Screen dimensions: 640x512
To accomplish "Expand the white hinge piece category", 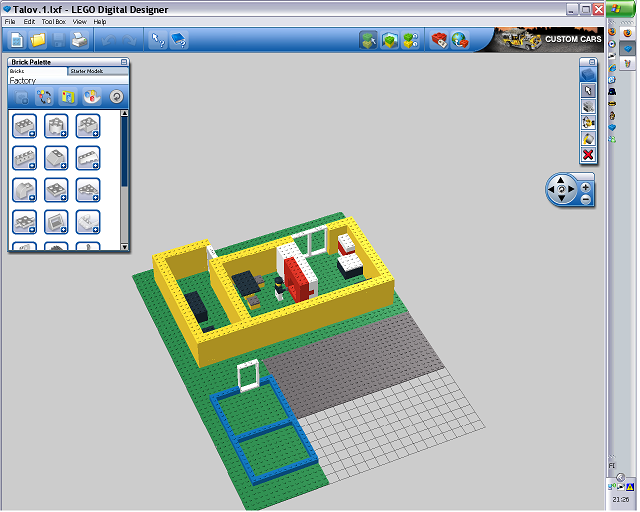I will pyautogui.click(x=88, y=222).
